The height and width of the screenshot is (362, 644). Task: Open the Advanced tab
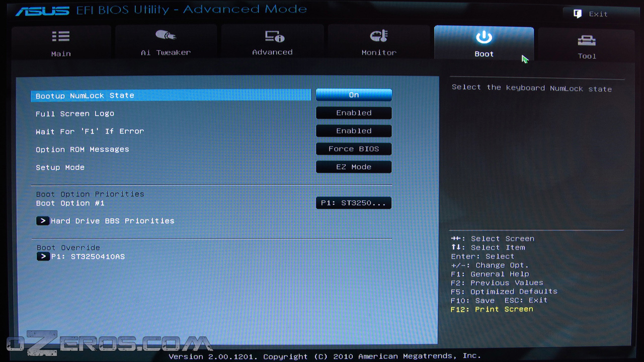(x=272, y=42)
